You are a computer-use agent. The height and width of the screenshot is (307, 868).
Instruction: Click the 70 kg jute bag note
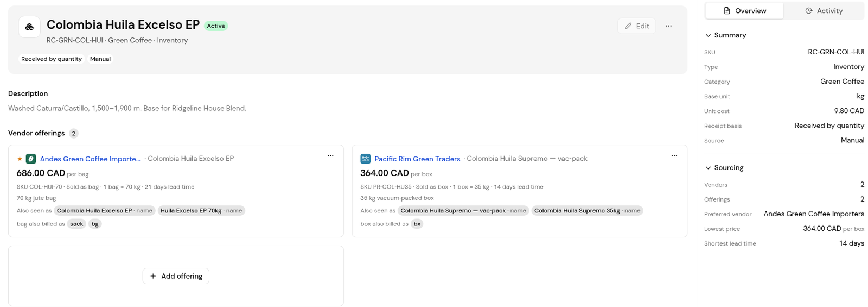click(x=36, y=198)
